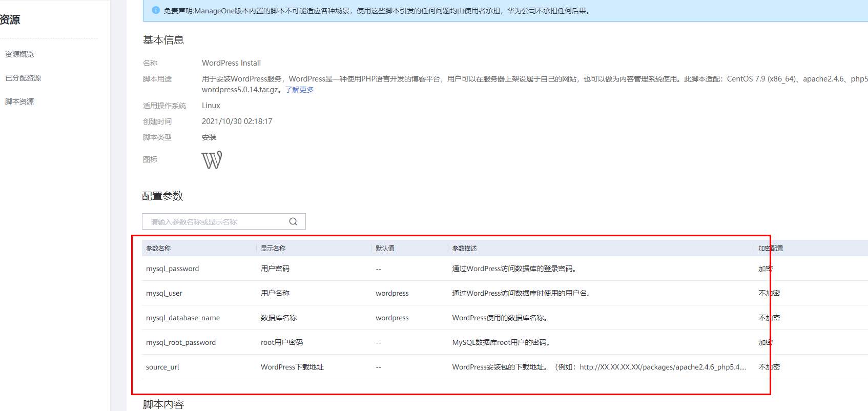Image resolution: width=868 pixels, height=411 pixels.
Task: Click the description 通过WordPress访问数据库的登录密码
Action: [x=514, y=269]
